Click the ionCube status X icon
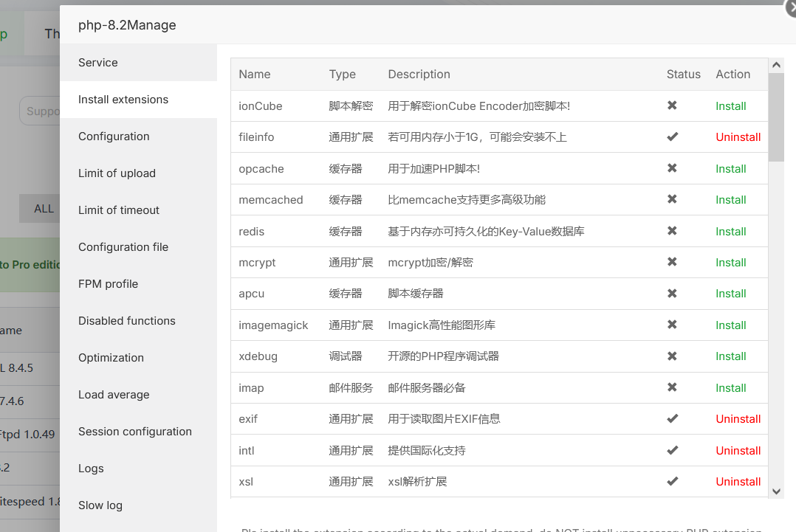The width and height of the screenshot is (796, 532). [672, 106]
